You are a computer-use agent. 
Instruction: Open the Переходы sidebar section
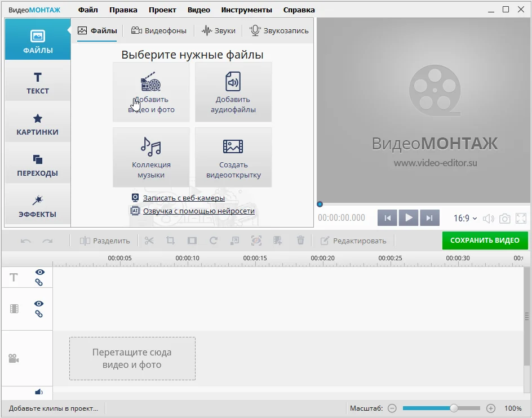(x=38, y=165)
